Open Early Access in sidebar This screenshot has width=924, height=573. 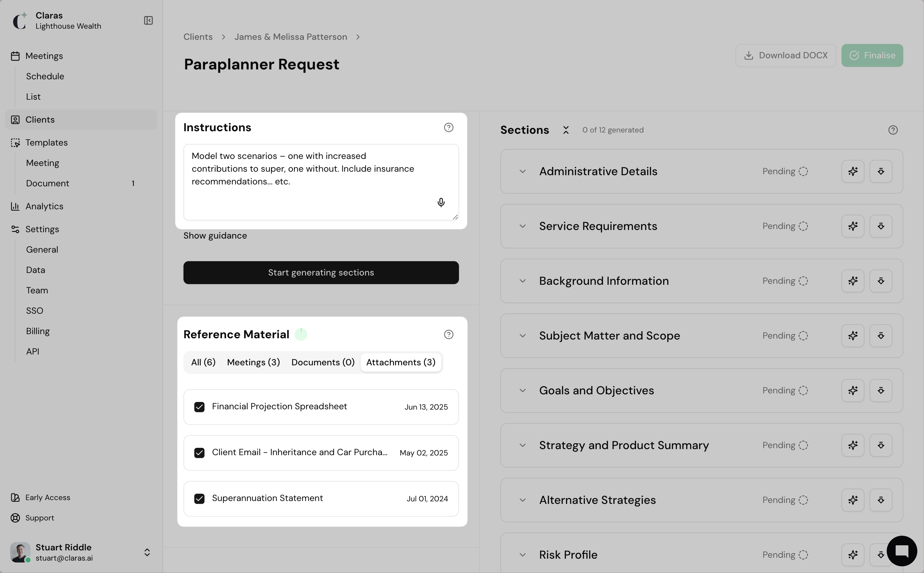(47, 498)
